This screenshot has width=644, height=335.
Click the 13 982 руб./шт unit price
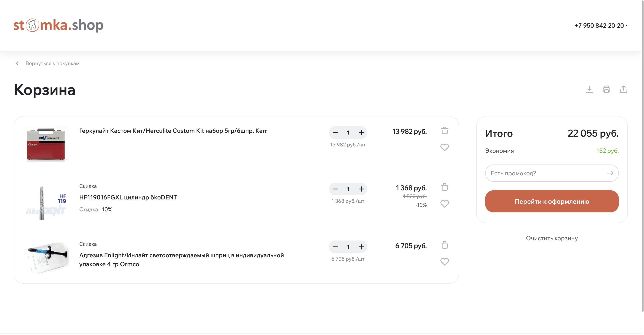pyautogui.click(x=348, y=145)
